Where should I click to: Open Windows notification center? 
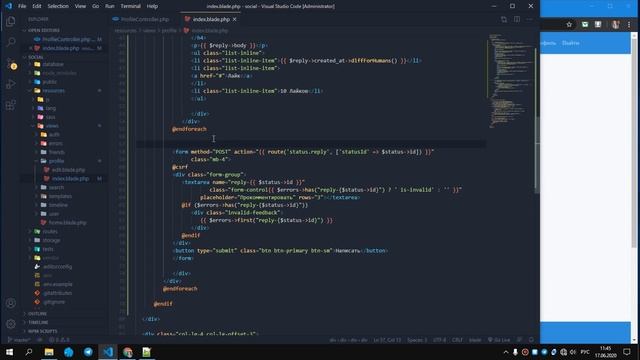[x=627, y=352]
